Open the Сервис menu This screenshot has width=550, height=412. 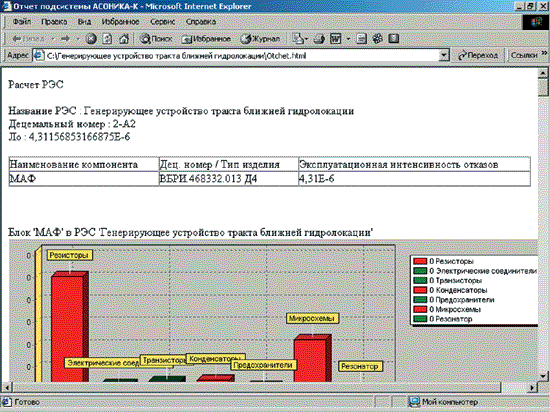point(162,22)
